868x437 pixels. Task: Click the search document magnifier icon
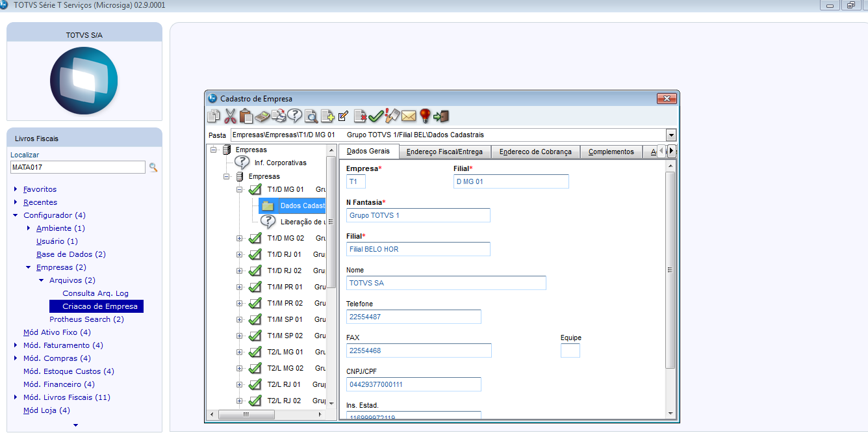pos(311,116)
